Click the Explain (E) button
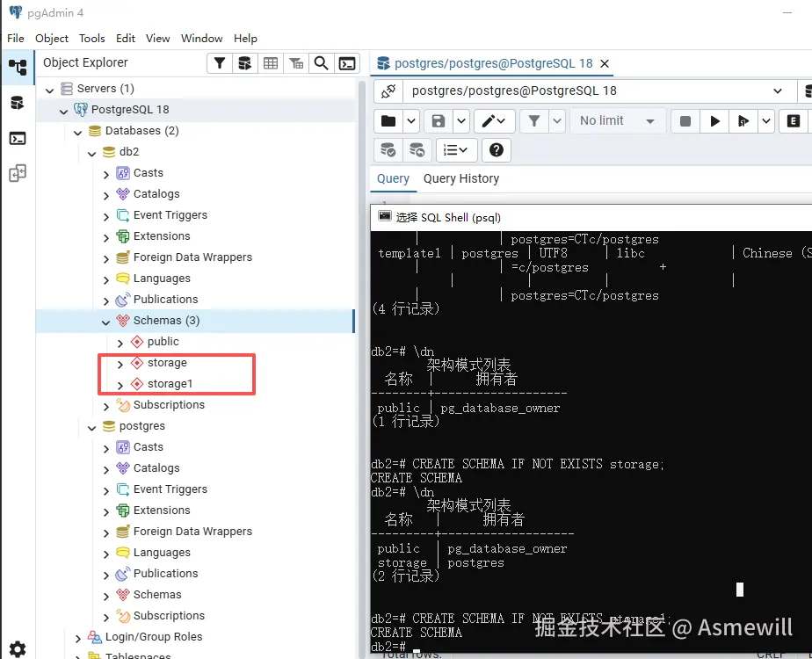 pyautogui.click(x=793, y=121)
